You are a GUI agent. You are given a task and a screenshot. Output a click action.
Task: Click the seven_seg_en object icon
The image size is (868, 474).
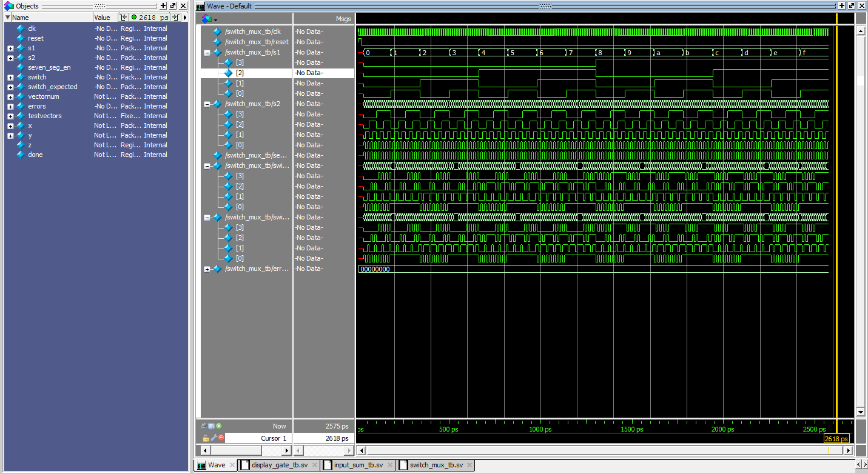pyautogui.click(x=21, y=67)
